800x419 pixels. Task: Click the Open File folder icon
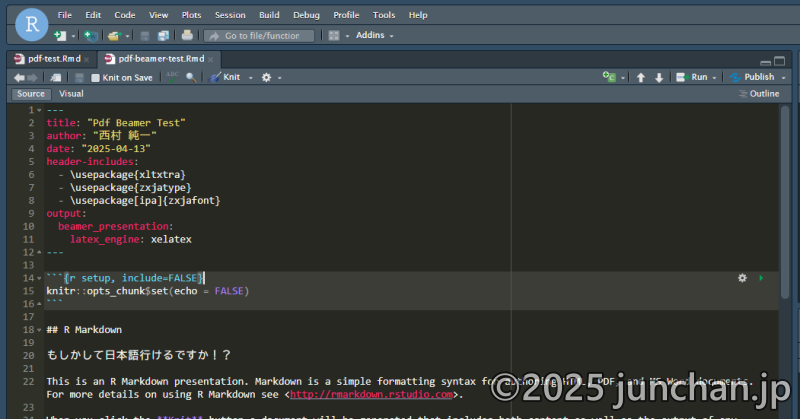113,35
